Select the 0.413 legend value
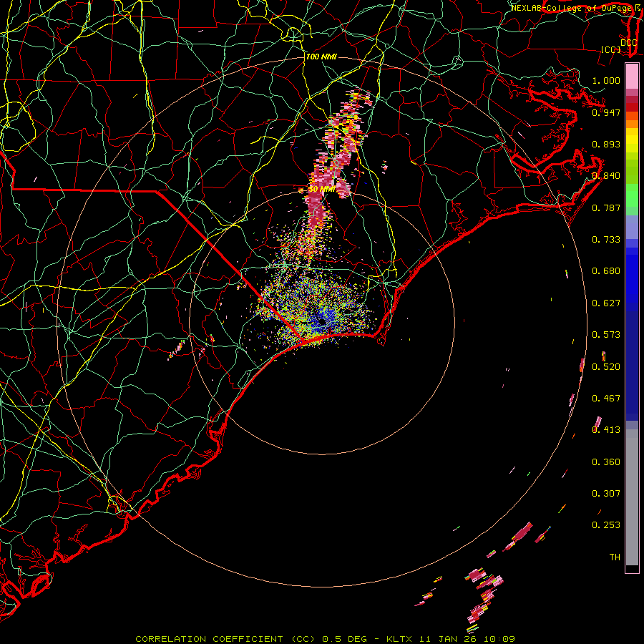The width and height of the screenshot is (644, 644). click(606, 429)
